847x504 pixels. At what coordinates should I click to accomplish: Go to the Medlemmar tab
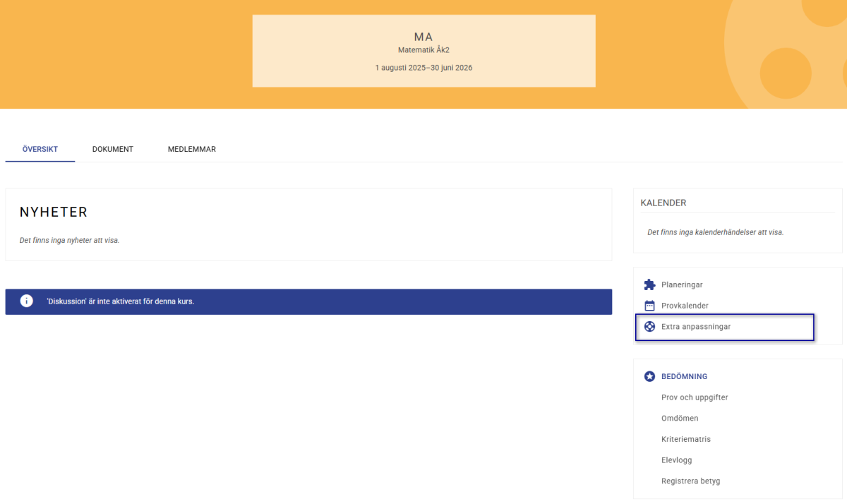tap(192, 149)
